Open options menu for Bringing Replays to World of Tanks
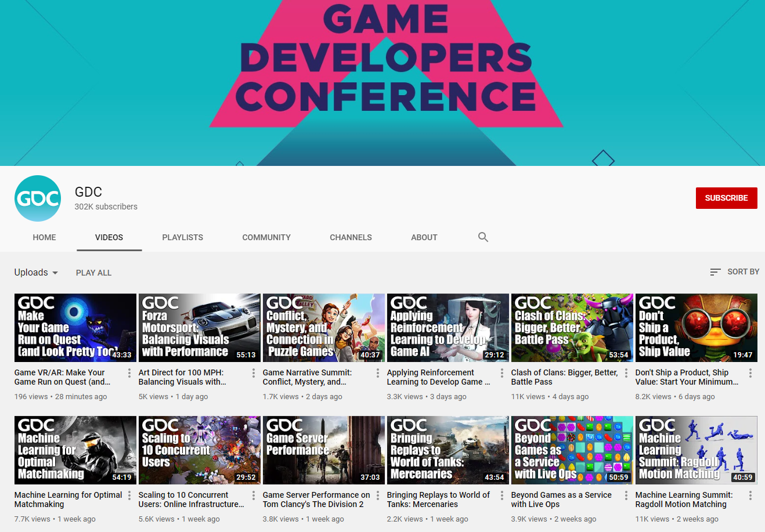This screenshot has width=765, height=532. (502, 495)
